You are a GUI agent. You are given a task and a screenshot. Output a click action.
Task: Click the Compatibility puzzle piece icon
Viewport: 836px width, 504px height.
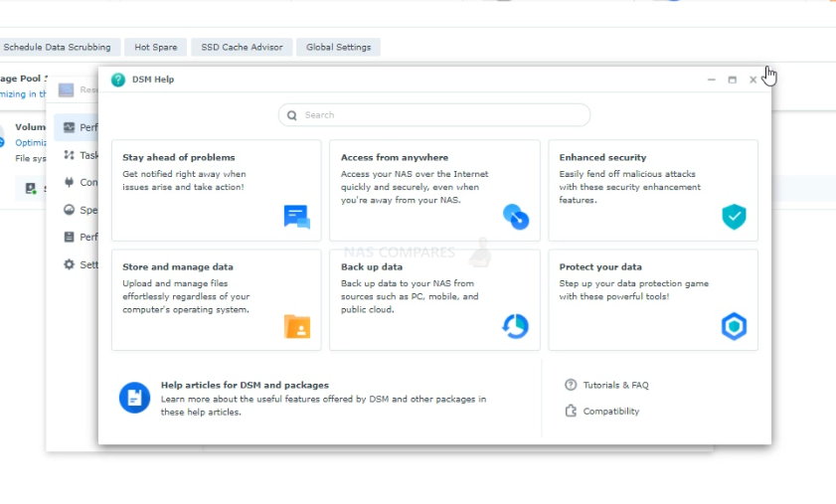click(571, 411)
